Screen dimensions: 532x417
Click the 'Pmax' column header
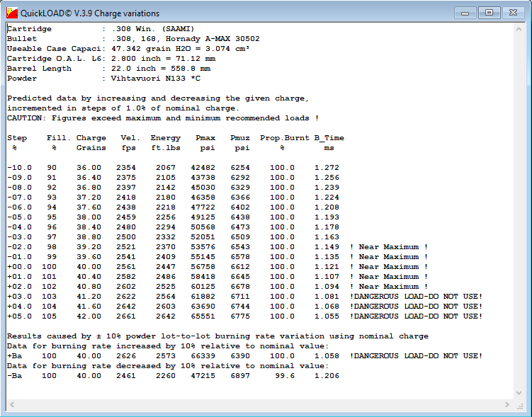click(205, 138)
